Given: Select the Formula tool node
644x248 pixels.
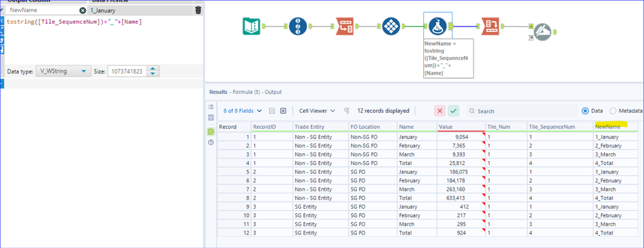Looking at the screenshot, I should point(438,26).
